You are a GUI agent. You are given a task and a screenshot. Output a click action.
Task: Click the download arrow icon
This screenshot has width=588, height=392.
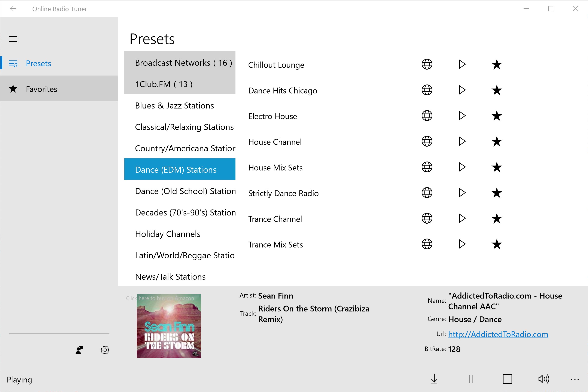coord(435,379)
